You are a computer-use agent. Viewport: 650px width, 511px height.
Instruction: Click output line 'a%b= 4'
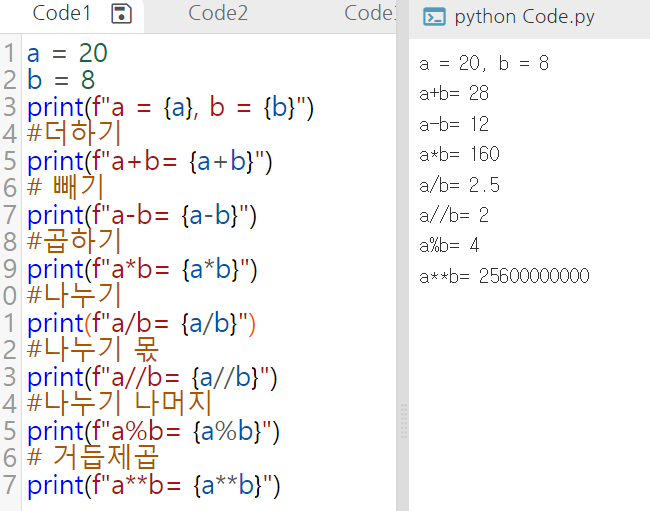point(449,245)
